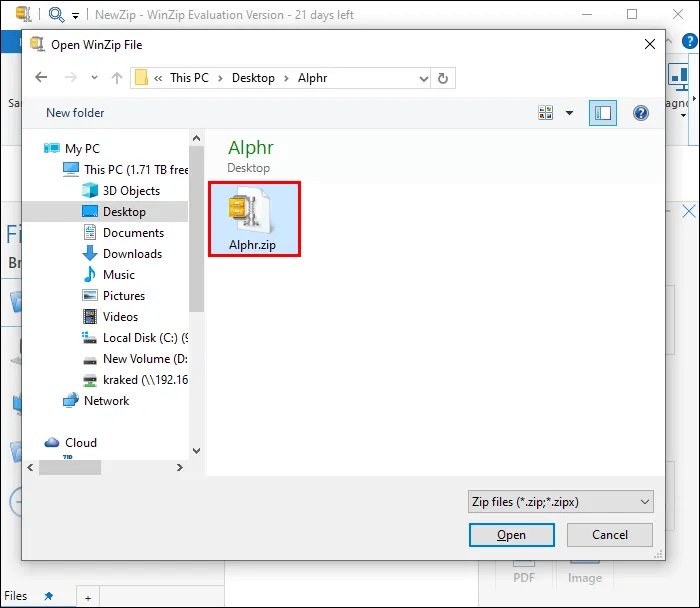Open Music folder in the tree

119,275
